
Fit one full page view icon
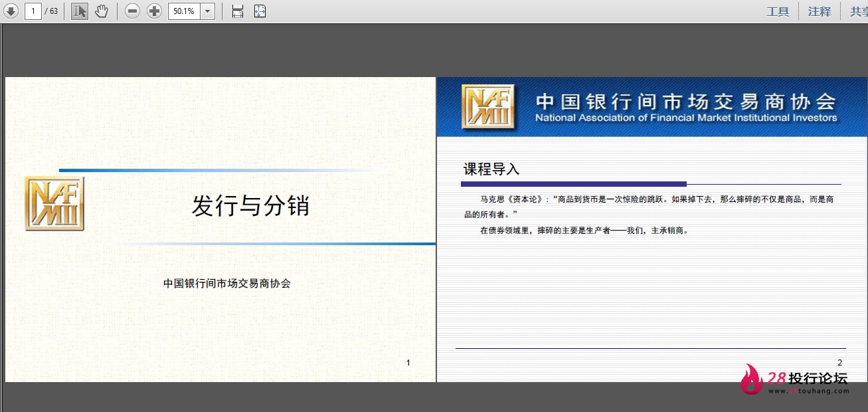tap(260, 11)
